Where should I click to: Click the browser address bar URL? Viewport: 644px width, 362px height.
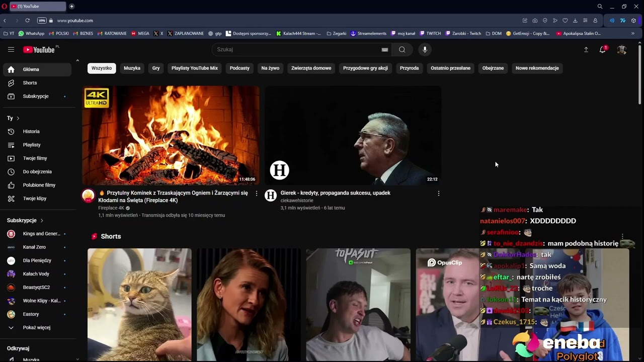click(x=75, y=21)
